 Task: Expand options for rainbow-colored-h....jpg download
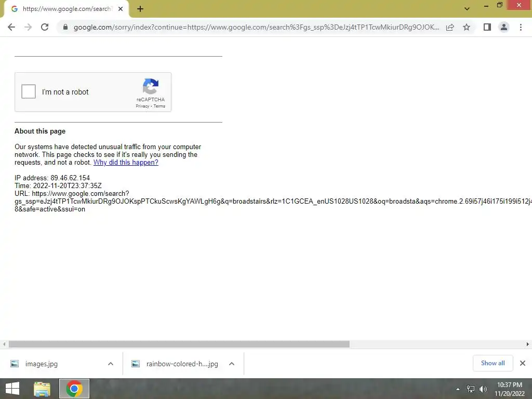pyautogui.click(x=232, y=364)
